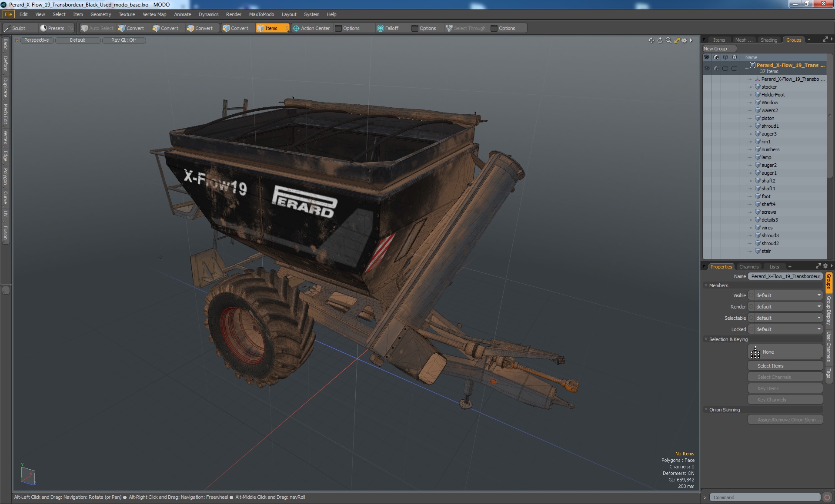The height and width of the screenshot is (504, 835).
Task: Open the Render dropdown
Action: (x=785, y=307)
